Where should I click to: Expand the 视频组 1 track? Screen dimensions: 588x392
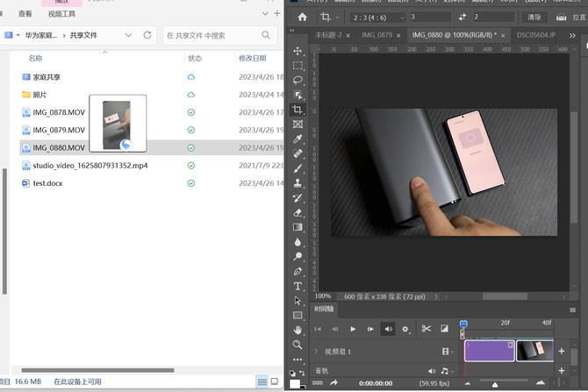[316, 352]
